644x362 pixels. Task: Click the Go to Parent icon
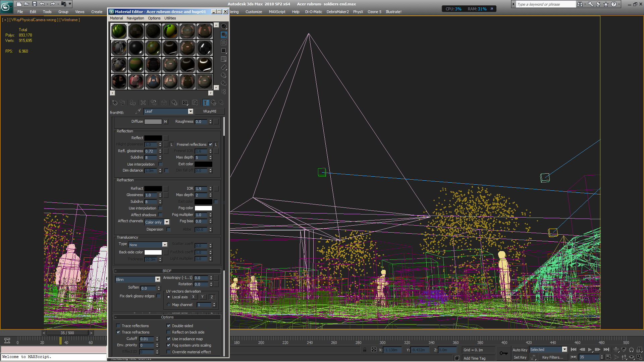point(213,103)
